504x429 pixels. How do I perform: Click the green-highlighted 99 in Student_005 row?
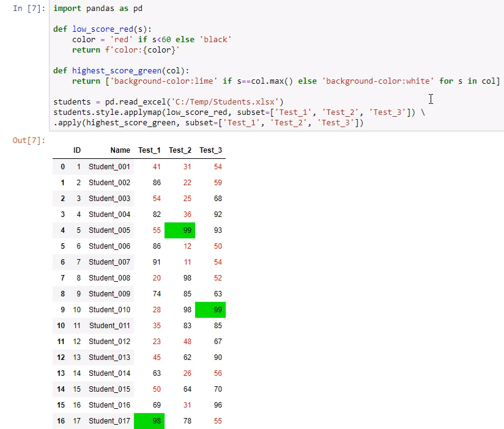(180, 230)
